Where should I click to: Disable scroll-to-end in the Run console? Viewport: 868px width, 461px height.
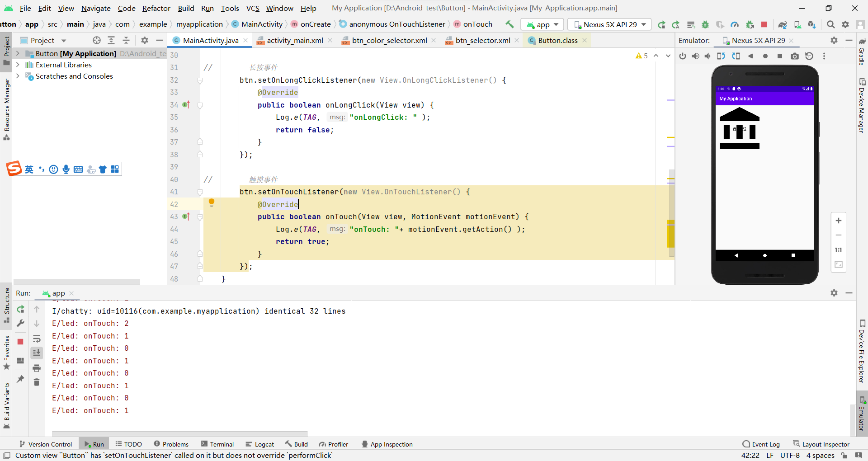37,353
